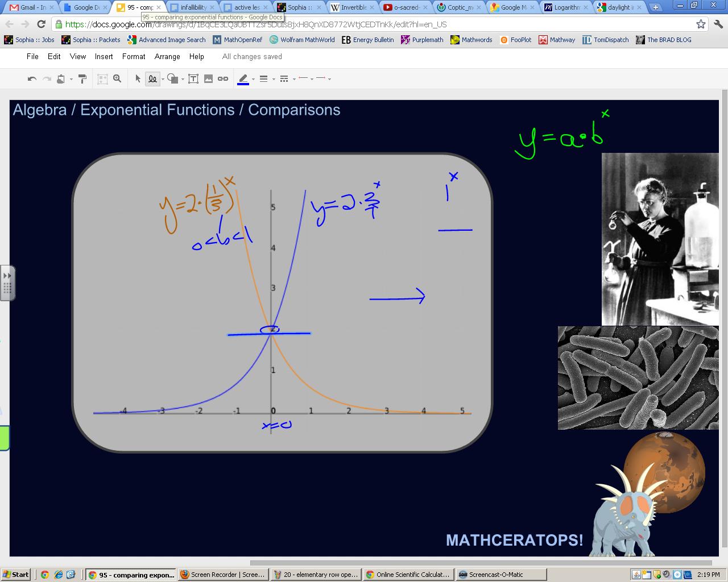Choose the shape tool
The height and width of the screenshot is (582, 728).
coord(172,79)
